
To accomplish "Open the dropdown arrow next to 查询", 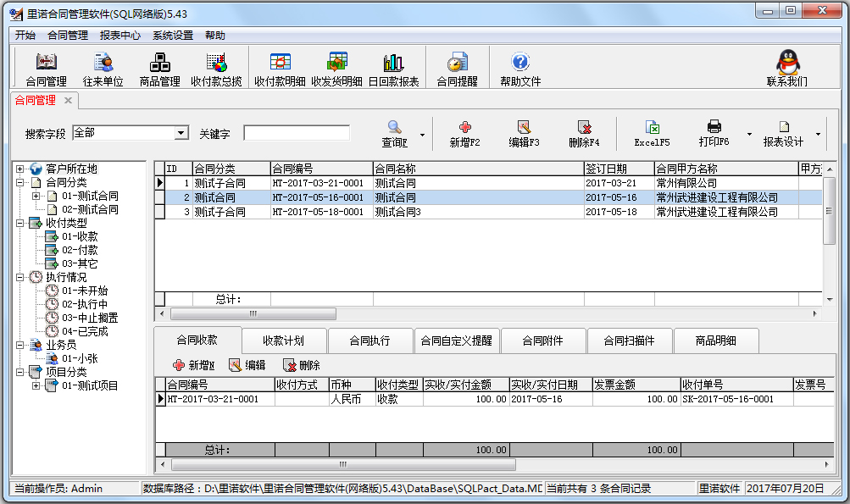I will 422,135.
